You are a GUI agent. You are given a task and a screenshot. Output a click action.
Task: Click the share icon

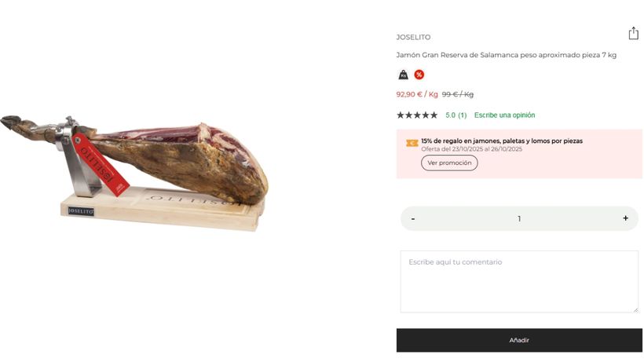[x=633, y=33]
